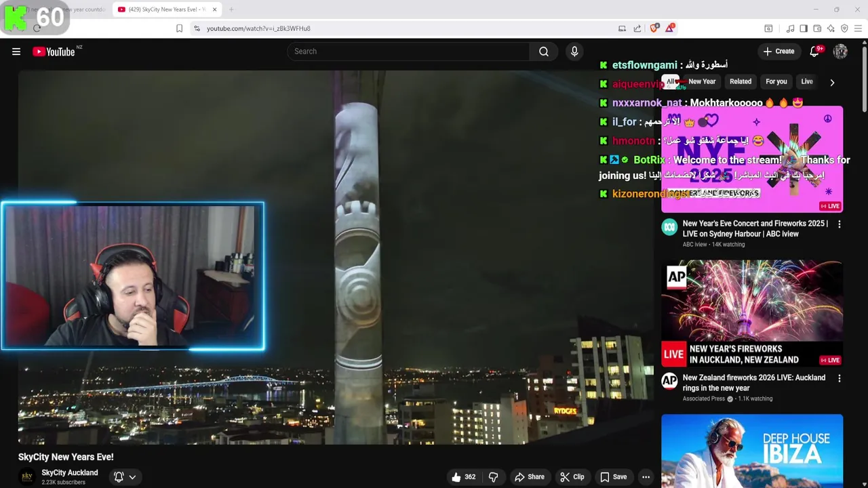The height and width of the screenshot is (488, 868).
Task: Click the site settings icon beside the URL
Action: coord(197,28)
